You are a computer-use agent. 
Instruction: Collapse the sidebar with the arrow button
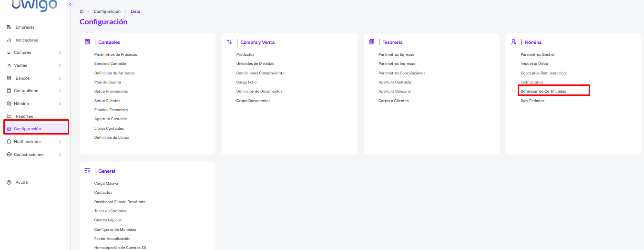tap(70, 4)
